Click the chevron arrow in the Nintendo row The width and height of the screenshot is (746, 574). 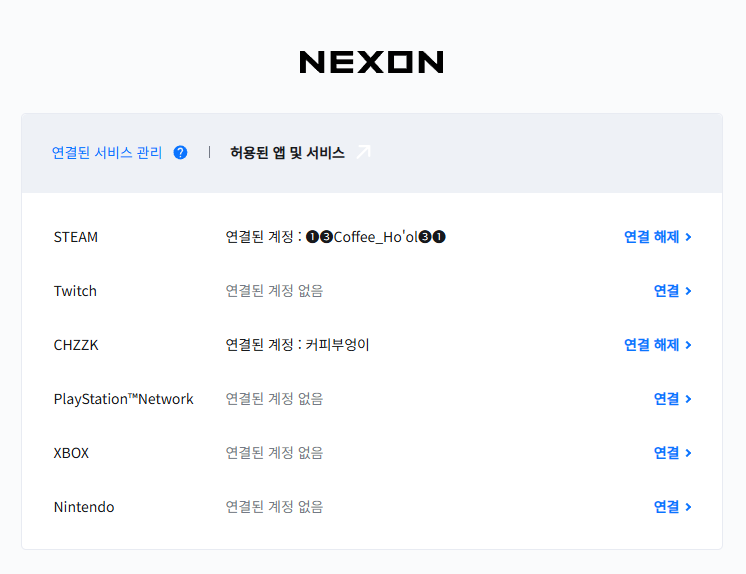[689, 508]
